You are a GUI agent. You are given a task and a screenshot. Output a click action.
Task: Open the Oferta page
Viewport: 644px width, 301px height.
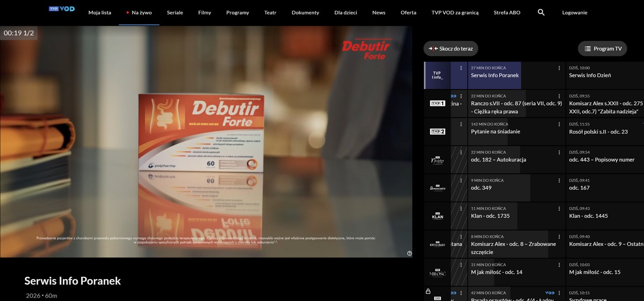(x=408, y=12)
